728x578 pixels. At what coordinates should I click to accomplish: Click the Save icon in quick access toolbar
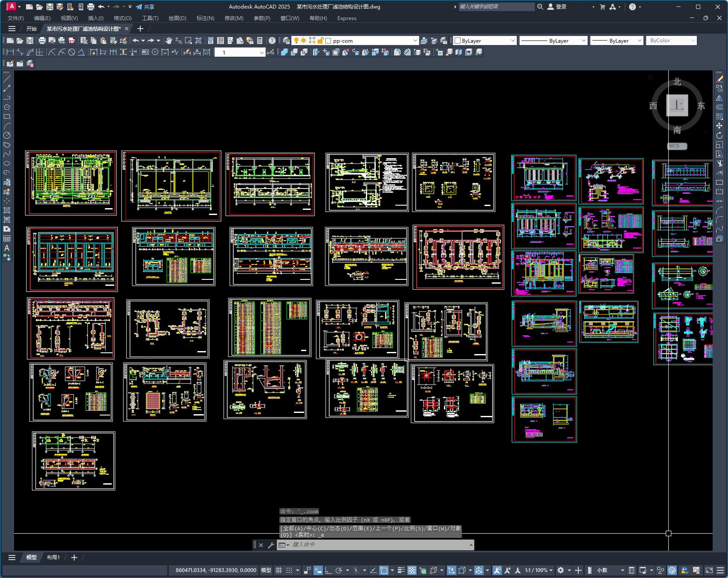click(x=49, y=7)
